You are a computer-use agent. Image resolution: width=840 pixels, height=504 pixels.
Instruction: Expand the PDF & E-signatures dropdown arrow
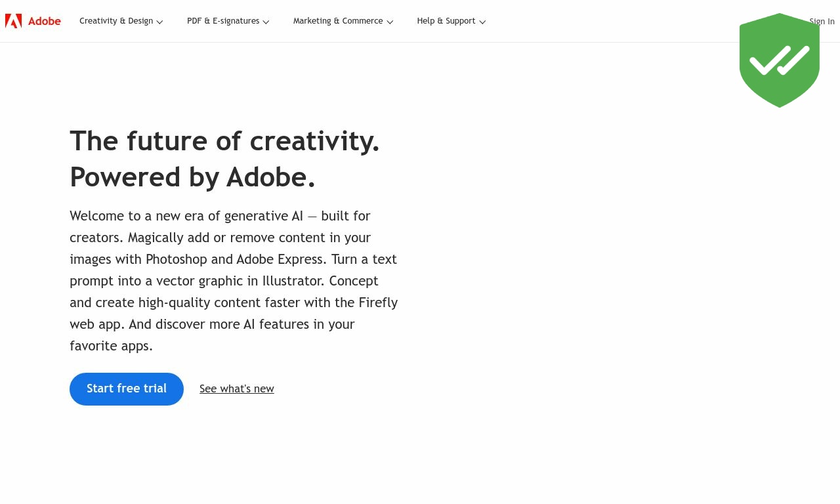click(266, 22)
